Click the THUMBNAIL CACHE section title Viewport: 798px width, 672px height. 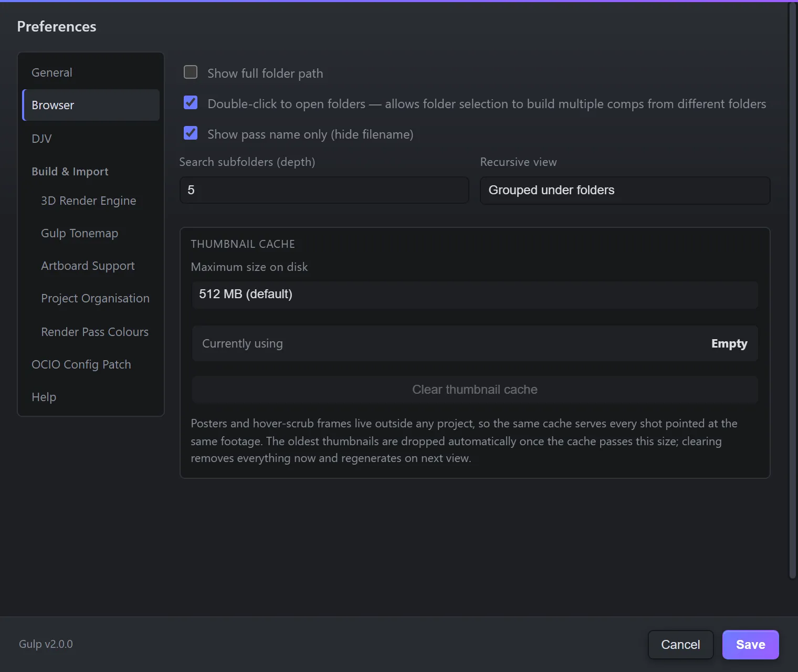[243, 244]
